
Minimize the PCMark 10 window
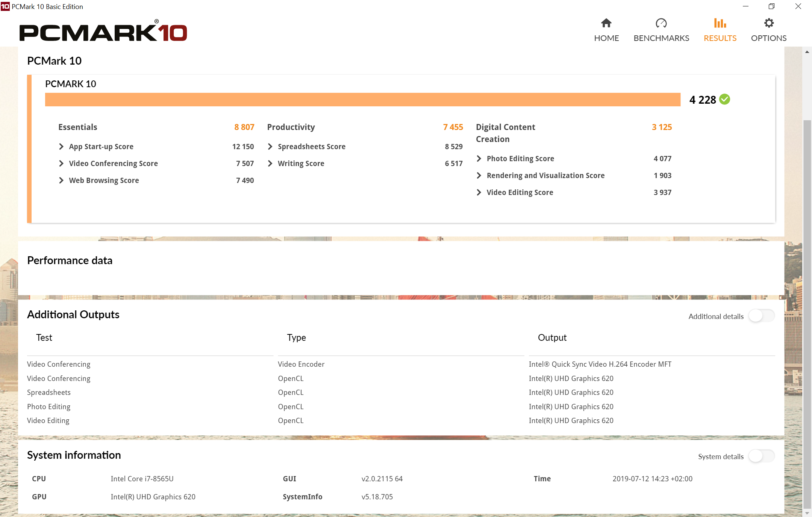(746, 6)
